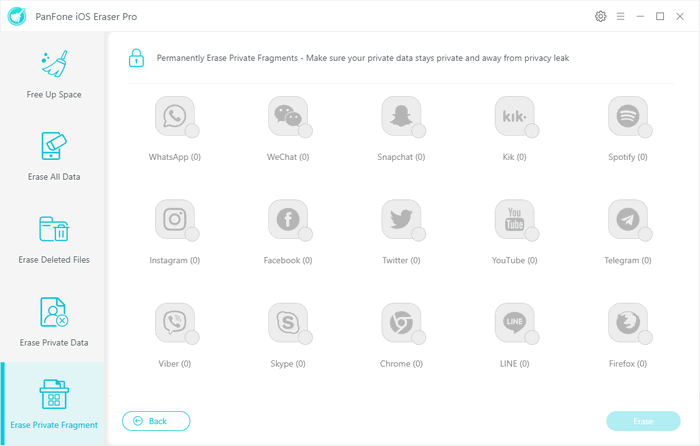Screen dimensions: 700x446
Task: Tick the WeChat selection circle
Action: (x=305, y=131)
